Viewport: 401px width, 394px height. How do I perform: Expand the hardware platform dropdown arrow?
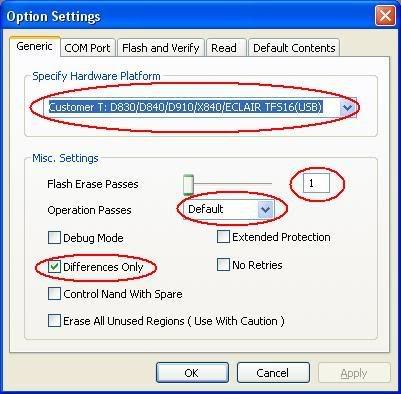click(347, 107)
